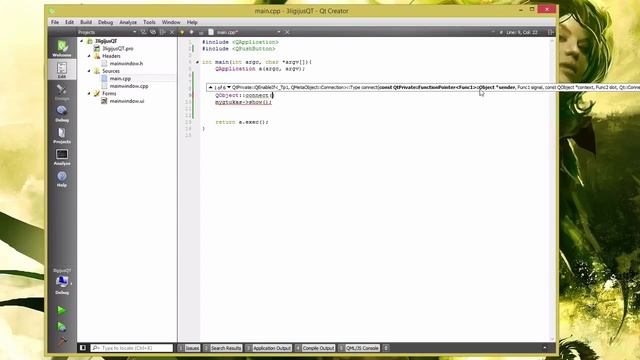Open the File menu
The height and width of the screenshot is (360, 640).
point(55,22)
